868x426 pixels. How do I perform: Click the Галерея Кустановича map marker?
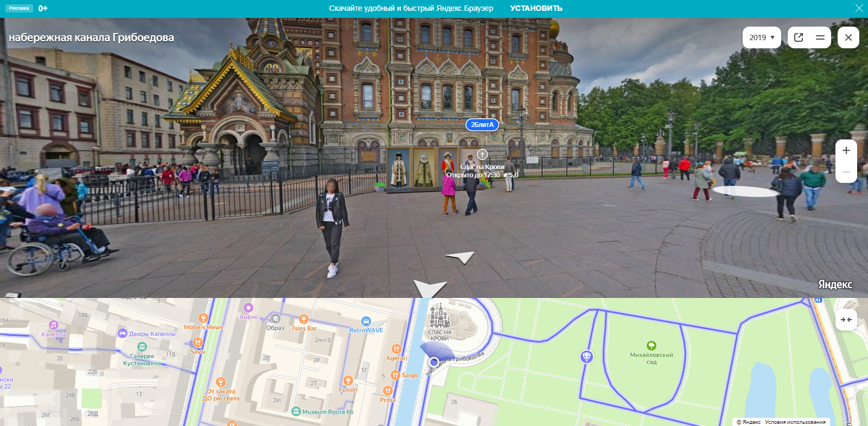142,347
